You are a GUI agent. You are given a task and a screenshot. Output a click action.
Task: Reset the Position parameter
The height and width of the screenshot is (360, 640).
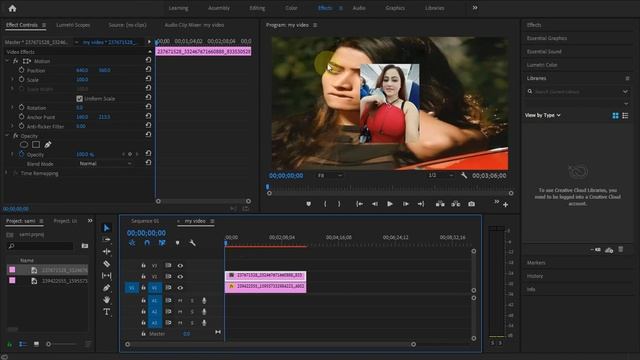pyautogui.click(x=148, y=69)
